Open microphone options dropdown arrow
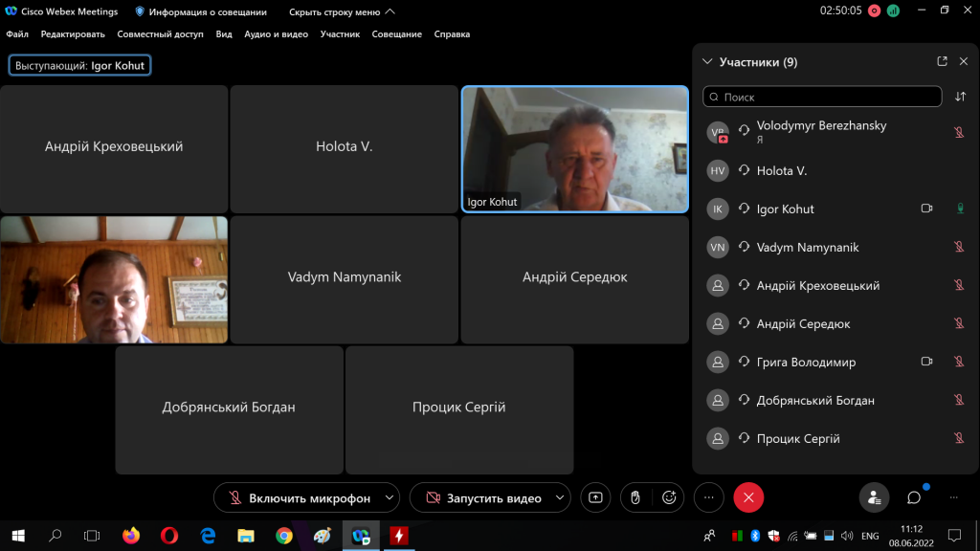 (389, 497)
